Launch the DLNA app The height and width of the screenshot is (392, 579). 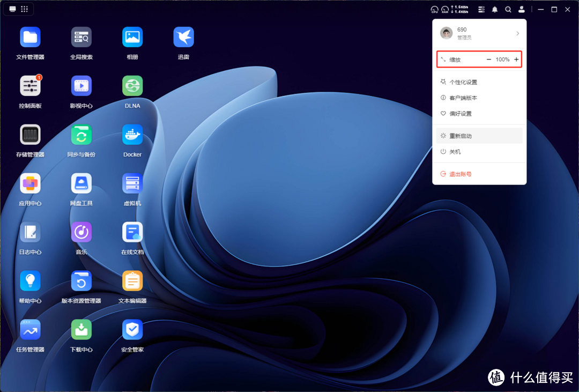coord(132,86)
